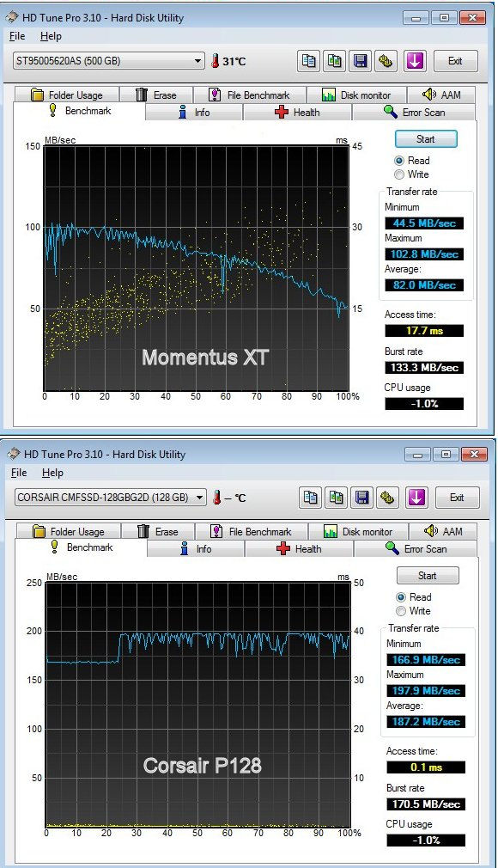
Task: Open CORSAIR CMFSSD-128GBG2D drive dropdown
Action: (111, 497)
